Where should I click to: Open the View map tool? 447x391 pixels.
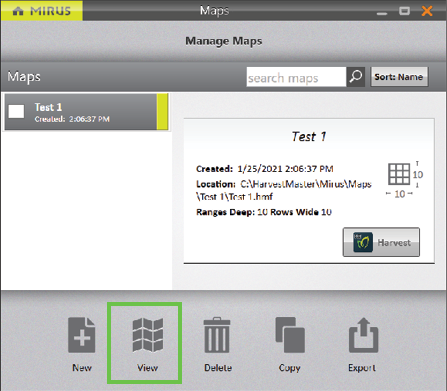point(147,344)
